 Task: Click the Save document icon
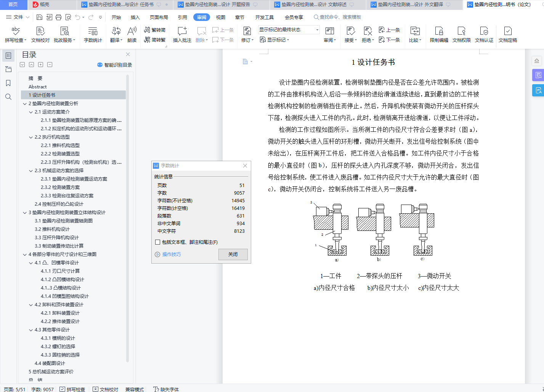click(x=39, y=17)
